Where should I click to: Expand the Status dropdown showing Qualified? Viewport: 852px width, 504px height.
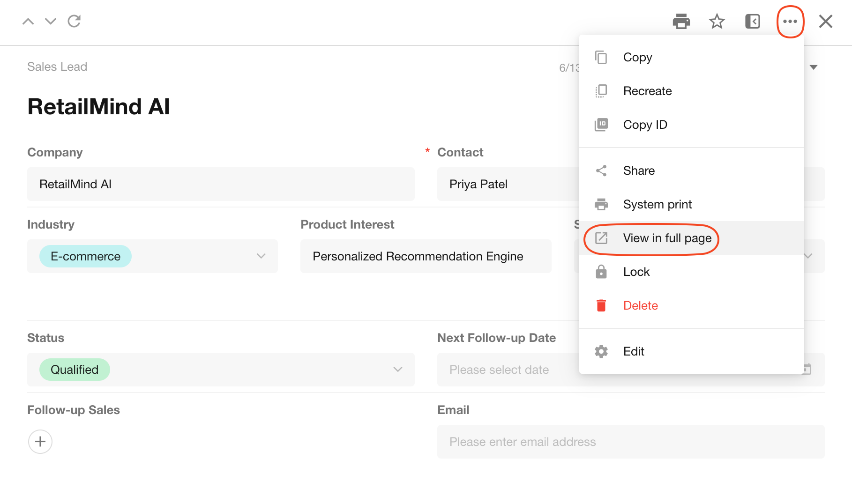221,370
